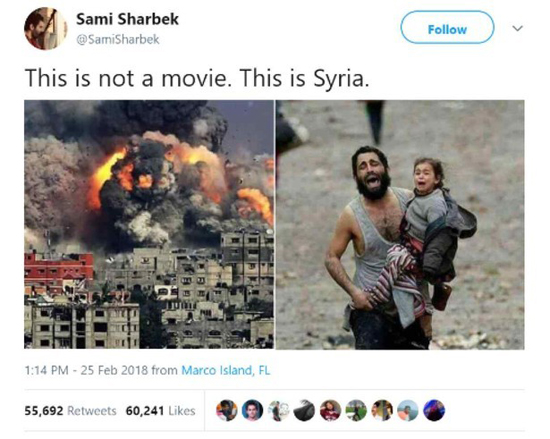550x439 pixels.
Task: Click the first liker avatar in the row
Action: 227,410
